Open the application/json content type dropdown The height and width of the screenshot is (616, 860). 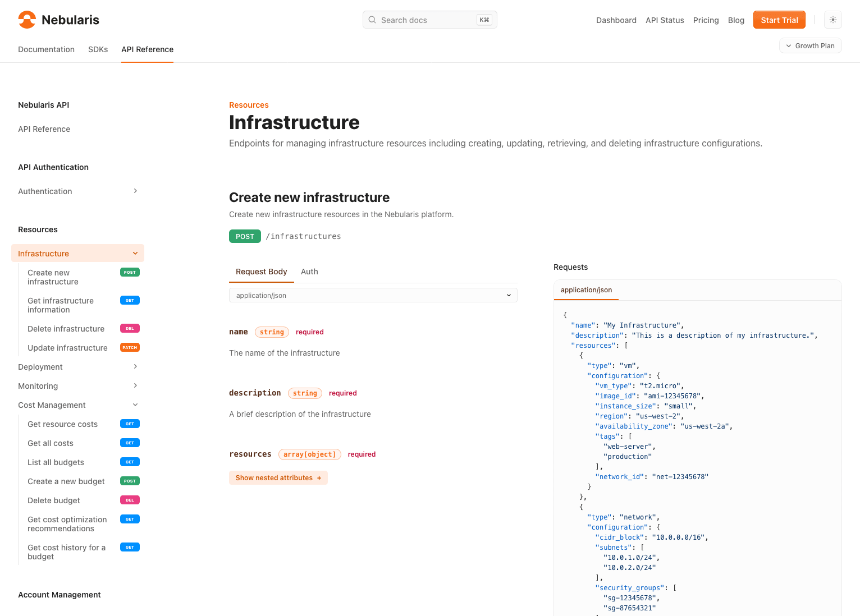[373, 295]
